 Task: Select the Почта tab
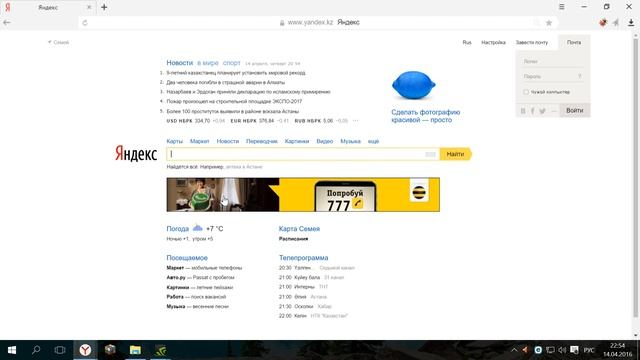coord(573,42)
